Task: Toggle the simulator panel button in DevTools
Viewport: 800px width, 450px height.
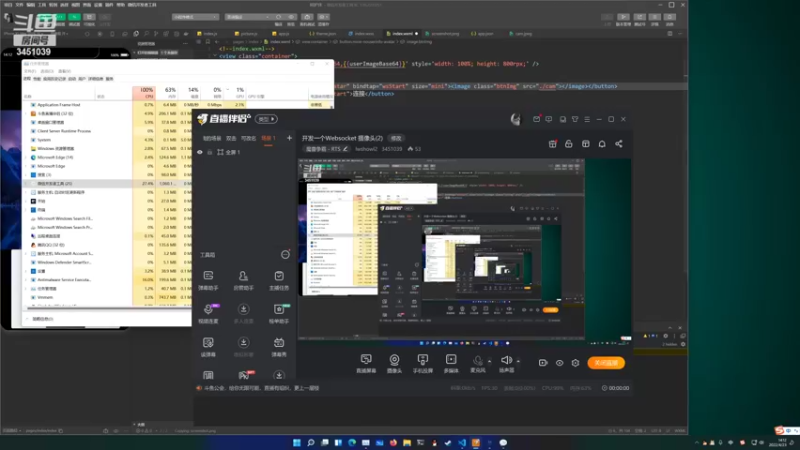Action: 47,19
